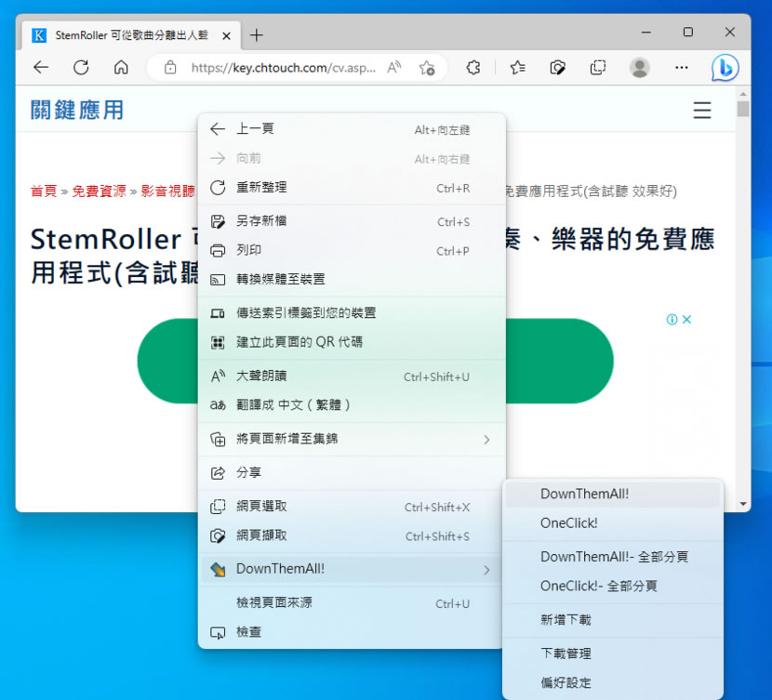Select 檢視頁面來源 menu entry
Image resolution: width=772 pixels, height=700 pixels.
coord(352,603)
